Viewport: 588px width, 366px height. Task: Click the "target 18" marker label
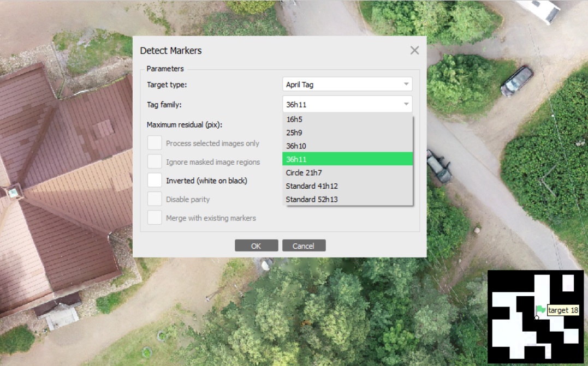[x=563, y=310]
